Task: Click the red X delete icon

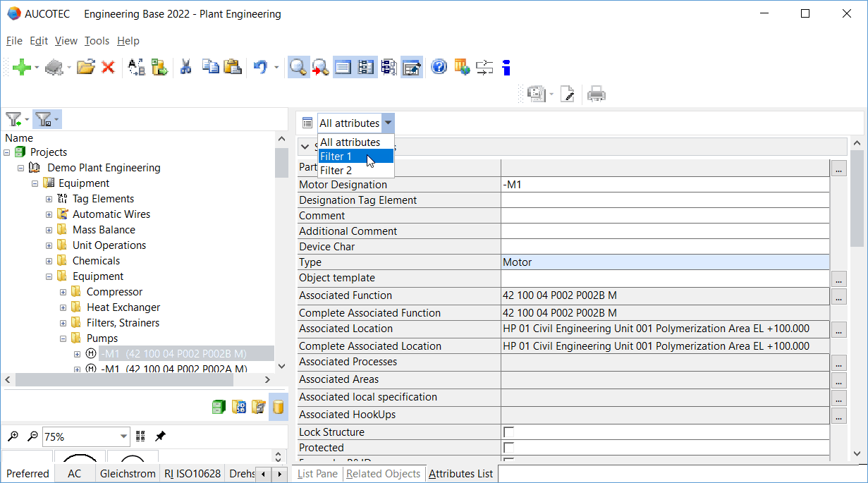Action: 108,68
